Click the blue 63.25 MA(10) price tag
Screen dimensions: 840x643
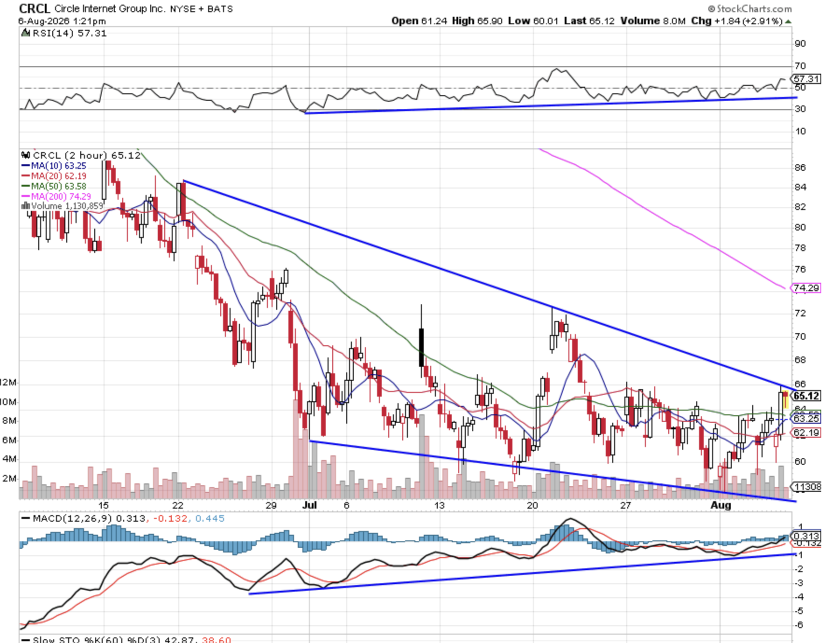click(806, 419)
